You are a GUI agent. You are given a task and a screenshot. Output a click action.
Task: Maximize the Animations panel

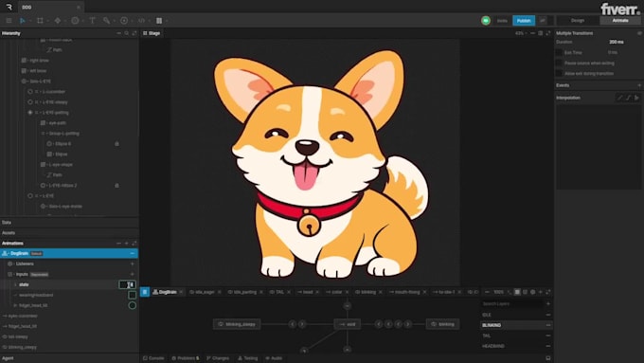pyautogui.click(x=134, y=244)
